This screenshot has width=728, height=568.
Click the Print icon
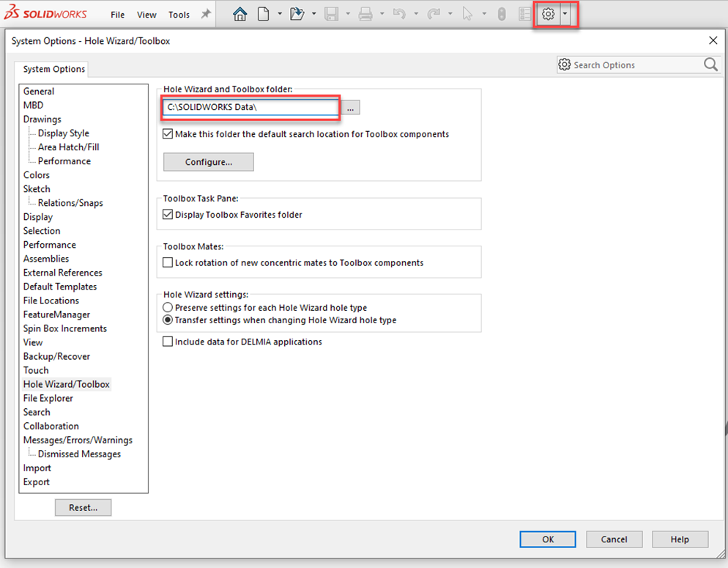[365, 14]
